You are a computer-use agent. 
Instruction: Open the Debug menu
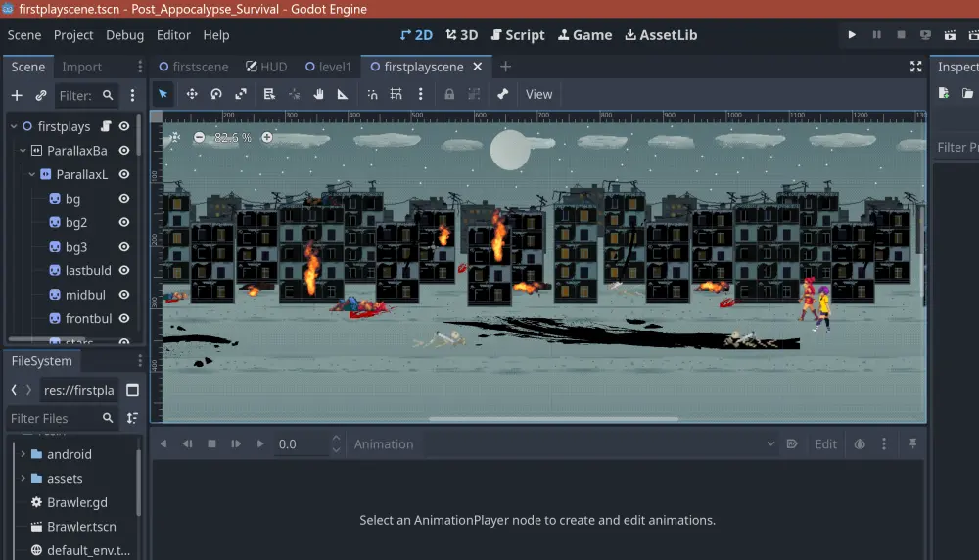click(x=125, y=35)
